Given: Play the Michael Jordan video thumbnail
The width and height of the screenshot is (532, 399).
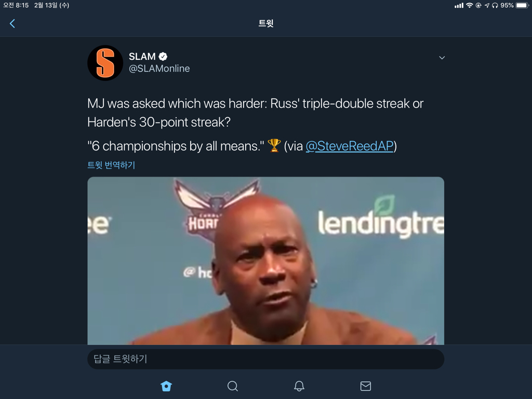Looking at the screenshot, I should pyautogui.click(x=265, y=261).
